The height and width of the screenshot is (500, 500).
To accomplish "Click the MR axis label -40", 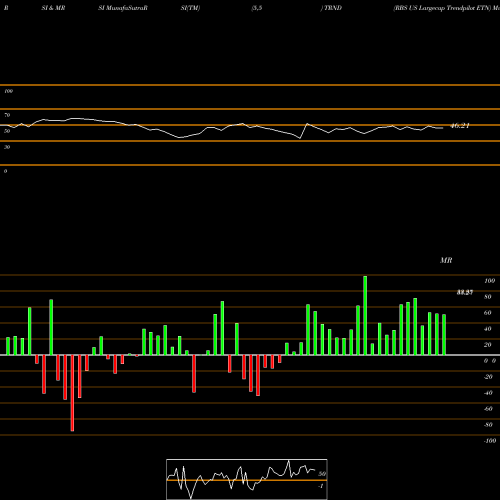I will (x=488, y=393).
